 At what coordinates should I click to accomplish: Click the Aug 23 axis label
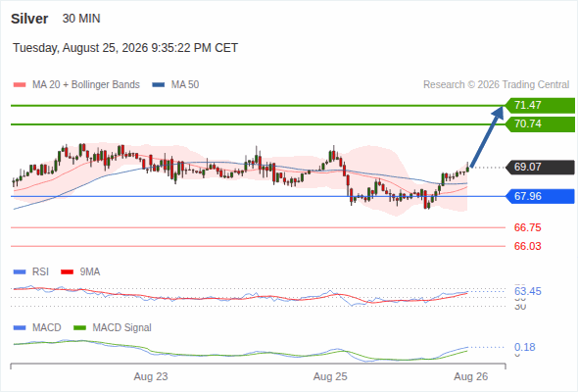[151, 376]
